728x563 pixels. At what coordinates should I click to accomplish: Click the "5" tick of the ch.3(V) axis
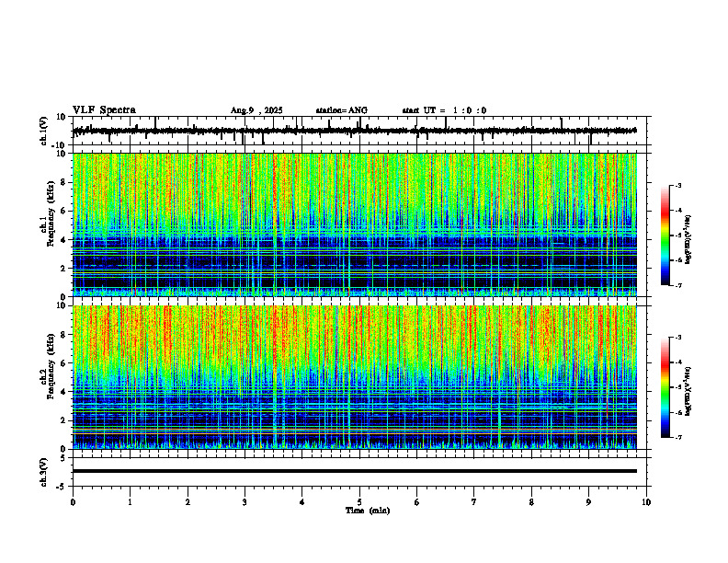pyautogui.click(x=63, y=458)
